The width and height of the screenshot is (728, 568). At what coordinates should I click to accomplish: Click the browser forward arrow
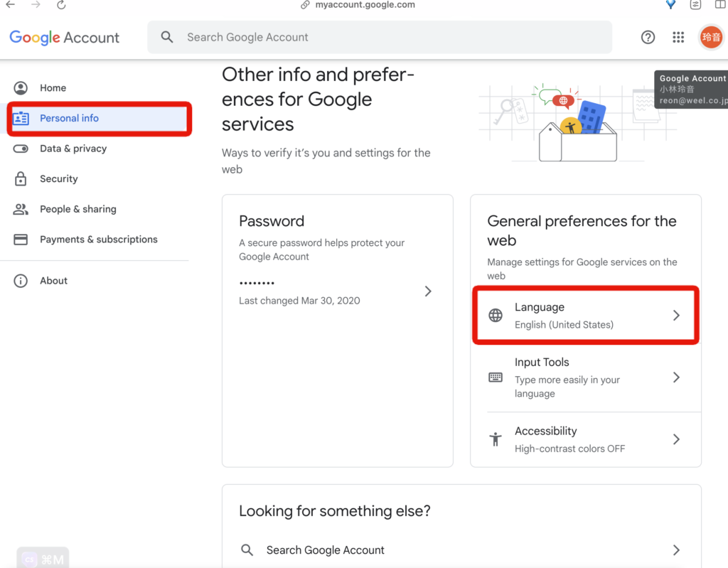tap(36, 5)
